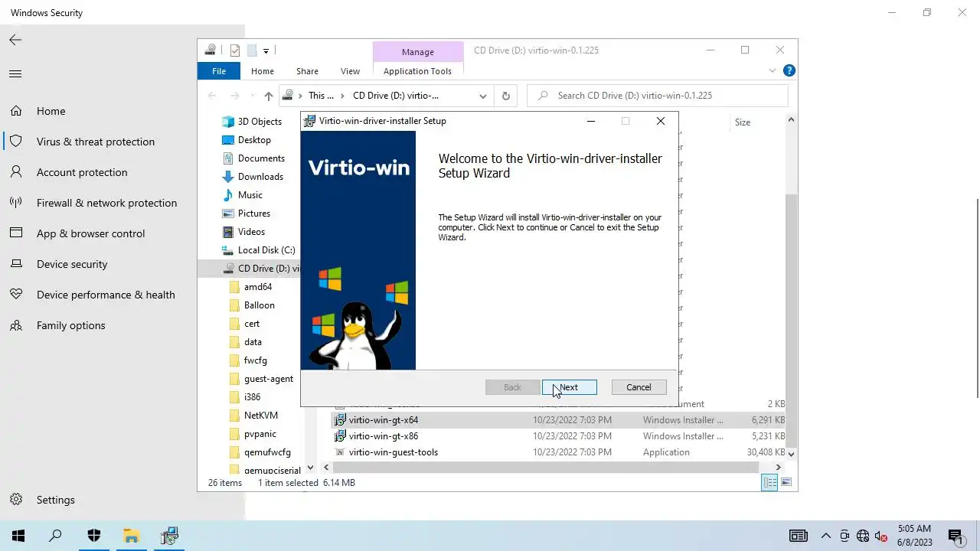Open Firewall & network protection page
Viewport: 980px width, 551px height.
pos(106,203)
